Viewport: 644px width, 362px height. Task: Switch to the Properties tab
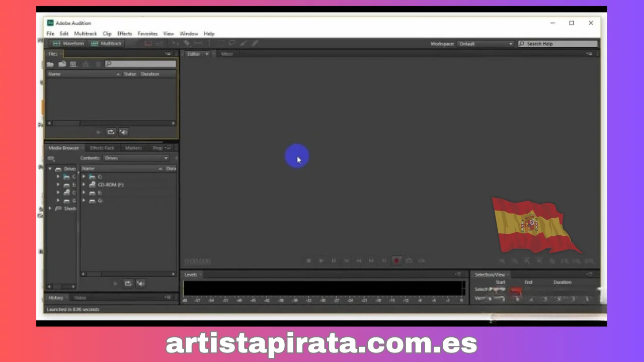click(157, 148)
